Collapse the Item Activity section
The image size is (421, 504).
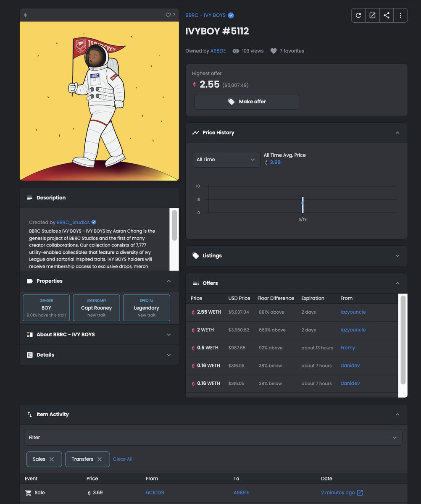coord(397,415)
